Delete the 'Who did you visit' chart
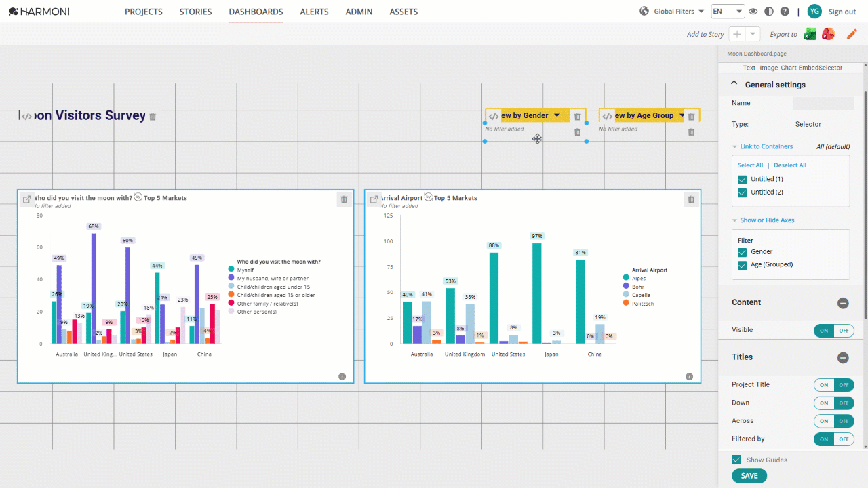Image resolution: width=868 pixels, height=488 pixels. pyautogui.click(x=344, y=199)
